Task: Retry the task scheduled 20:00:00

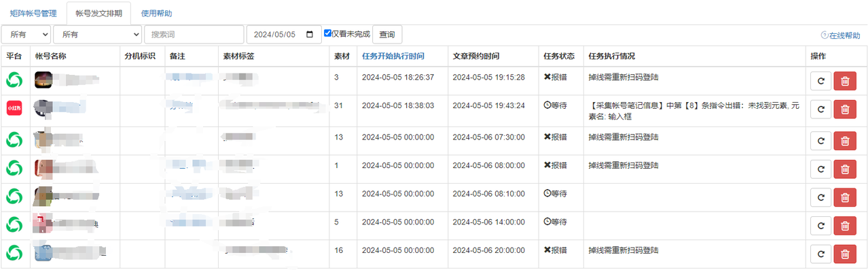Action: tap(820, 254)
